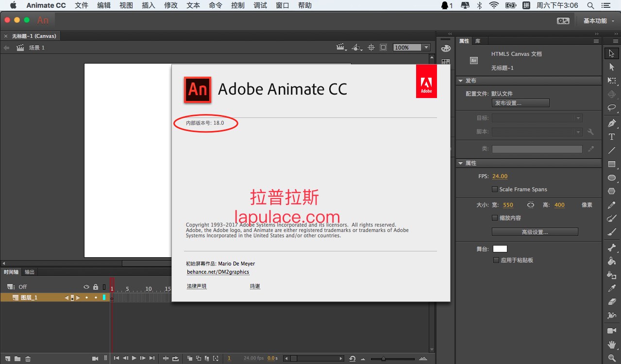This screenshot has height=364, width=621.
Task: Click the FPS value 24.00 field
Action: (500, 176)
